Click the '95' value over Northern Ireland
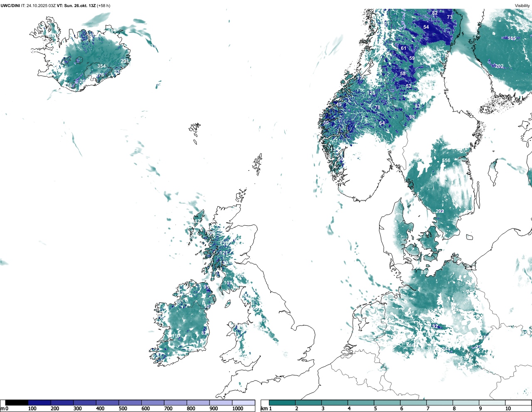 [x=206, y=287]
